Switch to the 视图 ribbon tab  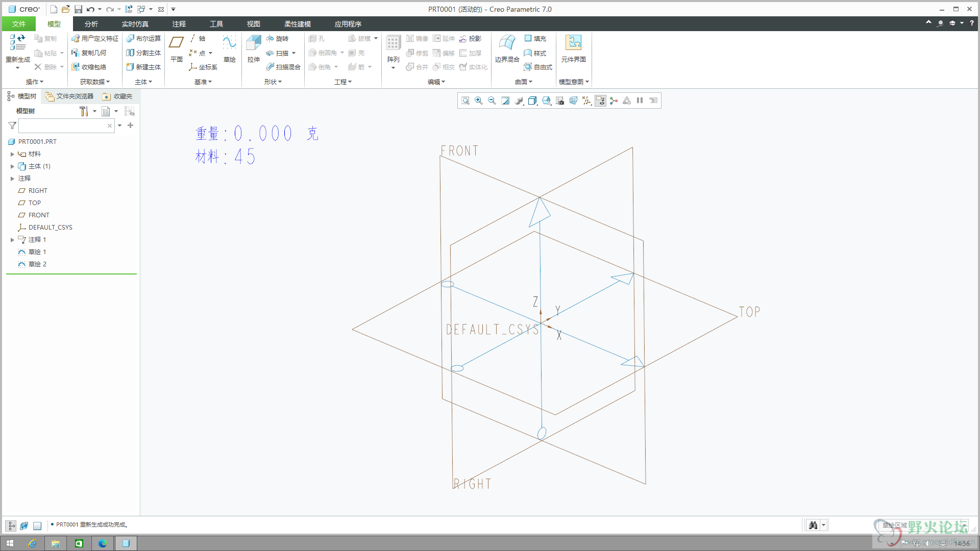tap(254, 24)
